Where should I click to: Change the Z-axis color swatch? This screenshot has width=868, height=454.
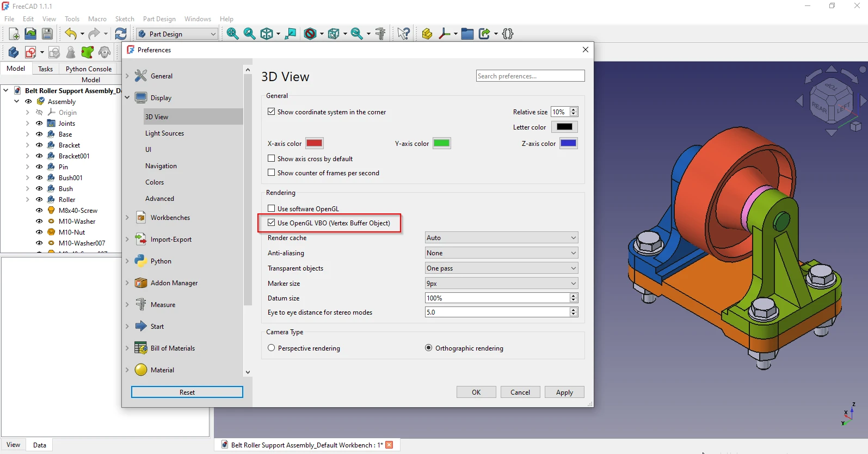coord(569,143)
